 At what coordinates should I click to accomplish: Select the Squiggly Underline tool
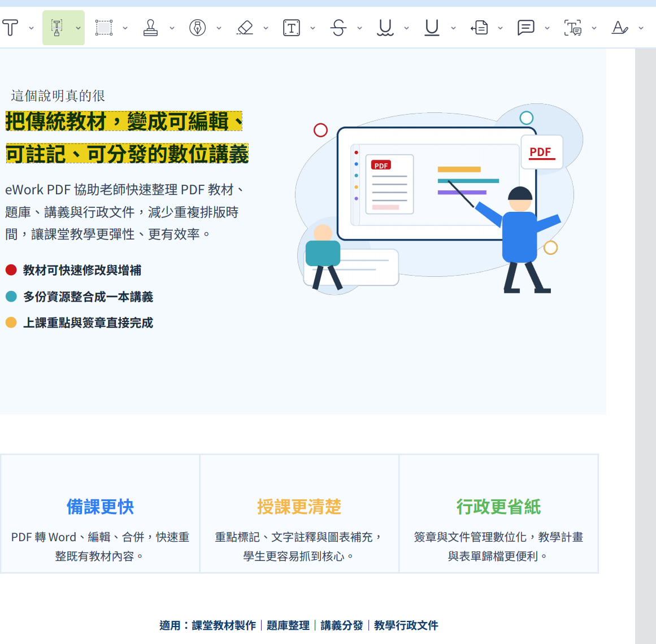(x=385, y=28)
